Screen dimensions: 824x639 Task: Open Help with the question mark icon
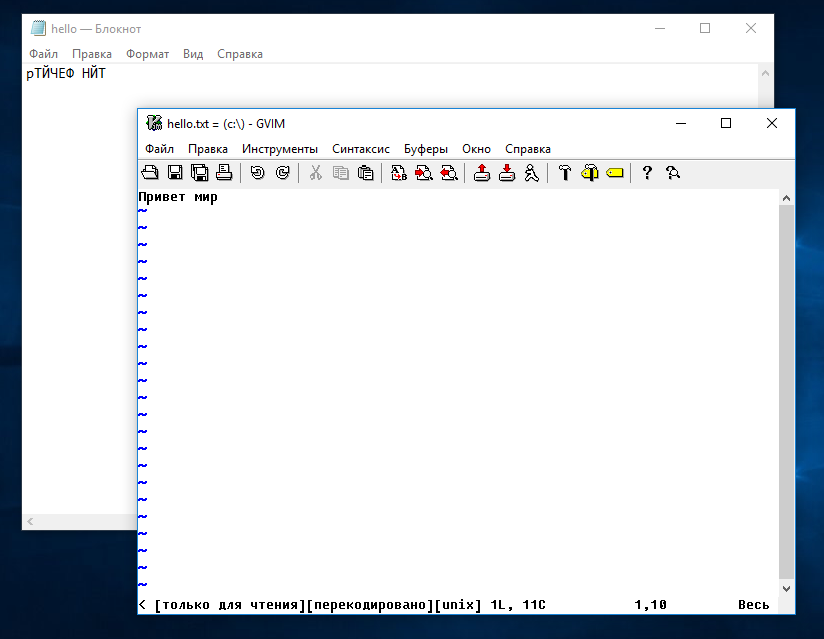coord(647,172)
